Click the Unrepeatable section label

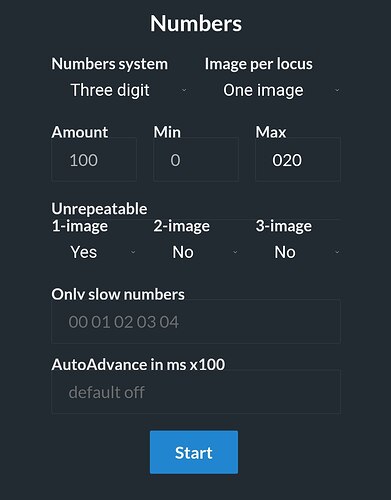[x=99, y=209]
